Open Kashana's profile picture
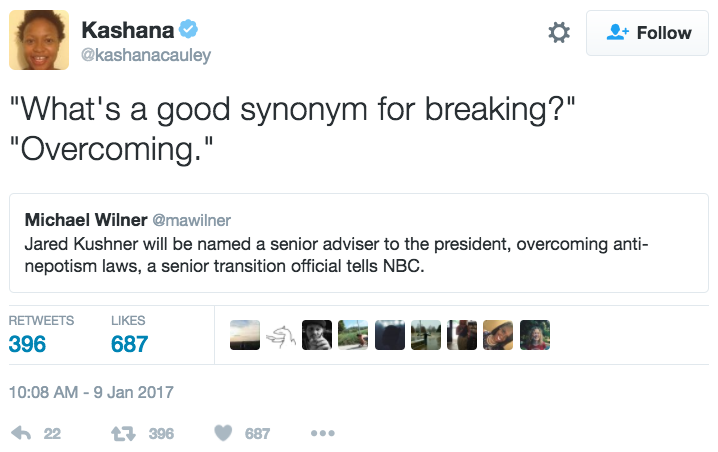 39,40
